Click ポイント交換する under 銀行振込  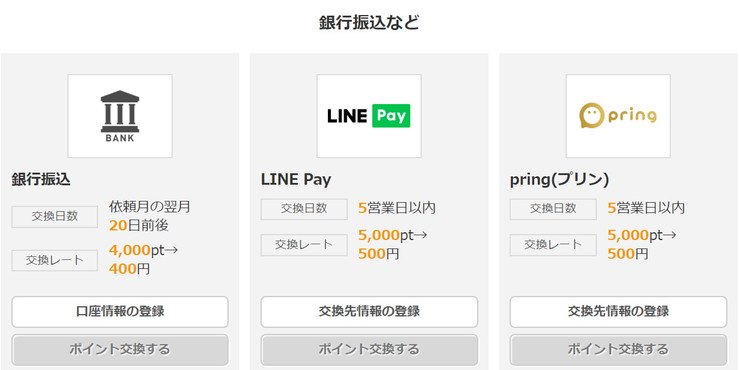coord(120,350)
